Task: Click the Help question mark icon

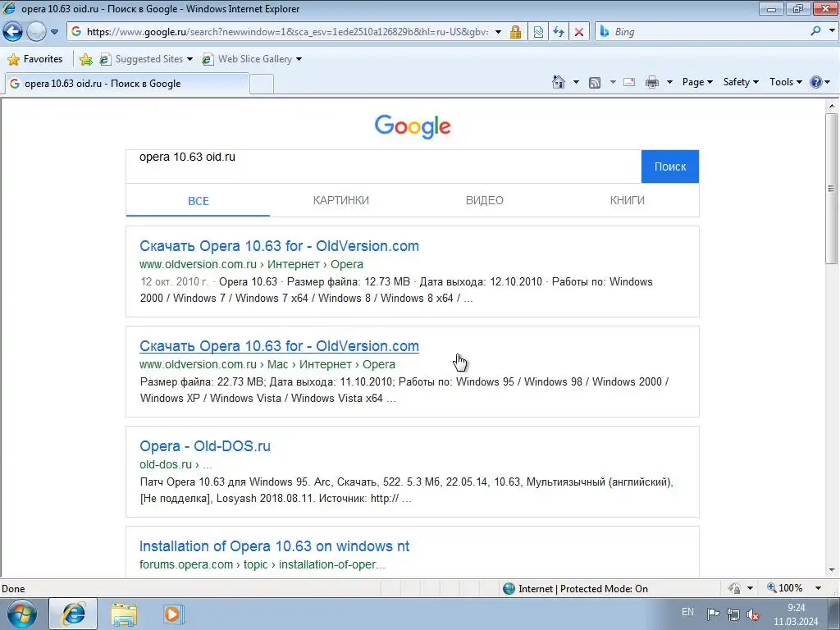Action: (x=816, y=82)
